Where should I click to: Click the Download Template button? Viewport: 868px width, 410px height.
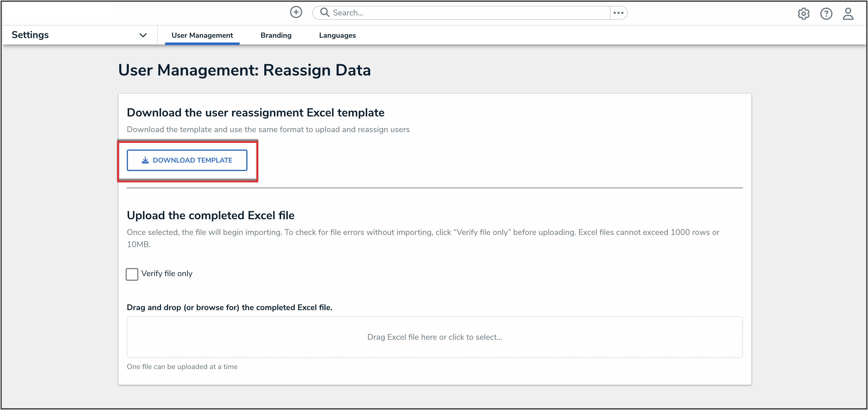pyautogui.click(x=187, y=160)
